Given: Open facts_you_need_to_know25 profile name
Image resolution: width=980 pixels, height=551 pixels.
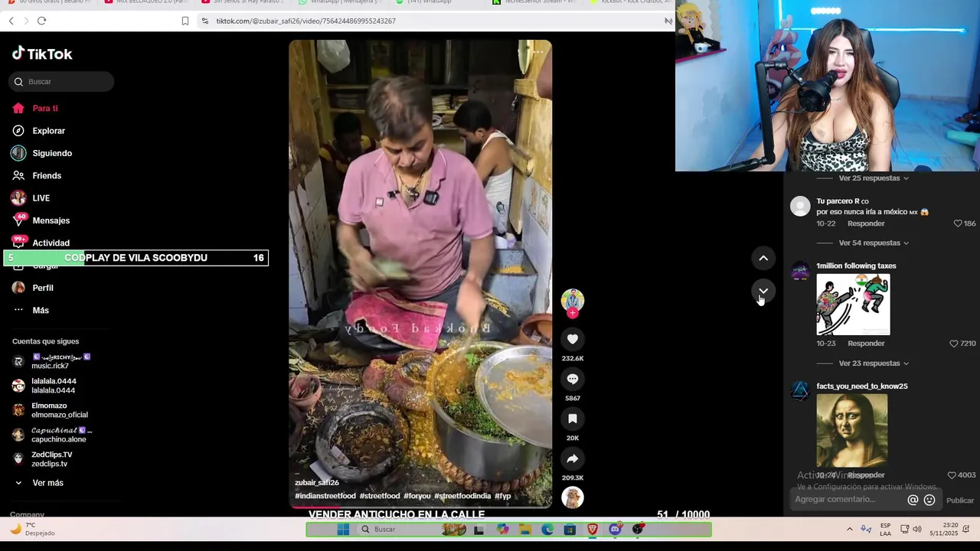Looking at the screenshot, I should pyautogui.click(x=862, y=386).
